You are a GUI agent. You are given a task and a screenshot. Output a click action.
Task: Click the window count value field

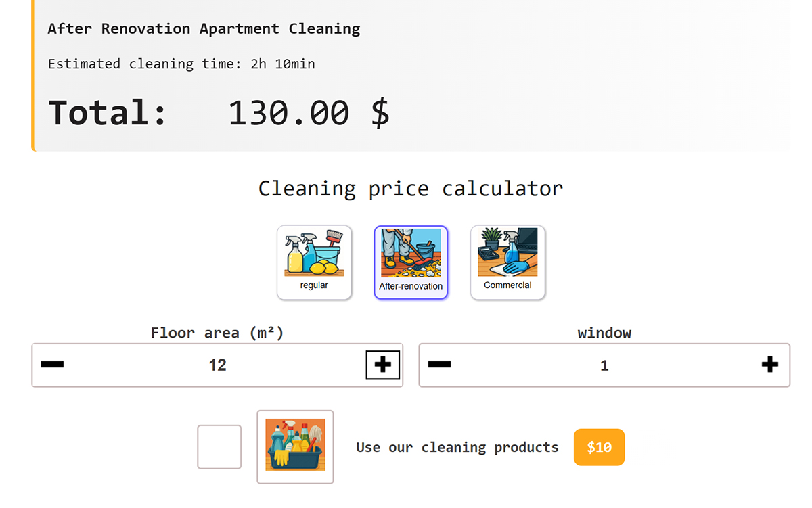(x=604, y=365)
